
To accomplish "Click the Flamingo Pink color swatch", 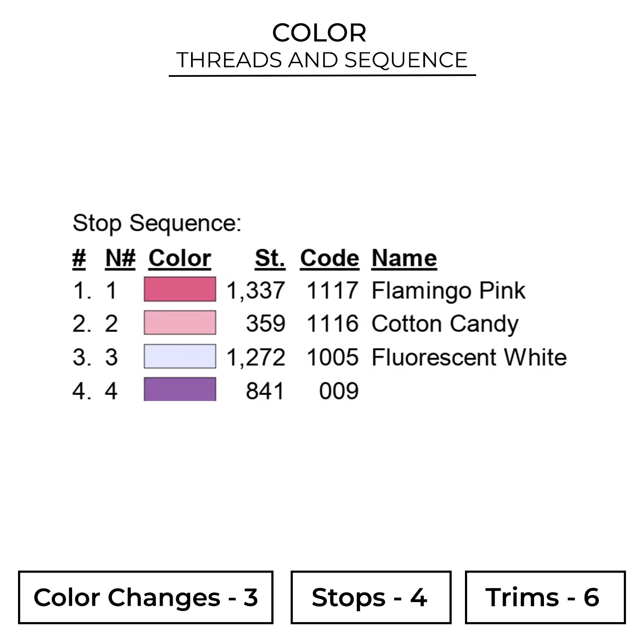I will [180, 289].
